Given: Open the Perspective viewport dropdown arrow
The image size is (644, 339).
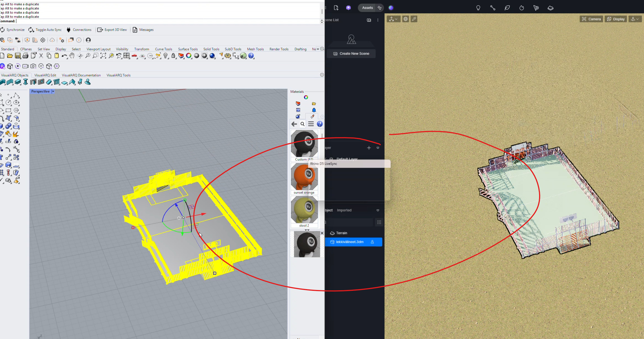Looking at the screenshot, I should click(x=53, y=91).
